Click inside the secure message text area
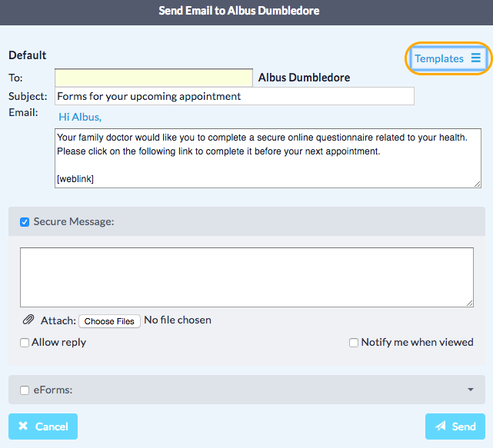Viewport: 493px width, 448px height. point(246,277)
